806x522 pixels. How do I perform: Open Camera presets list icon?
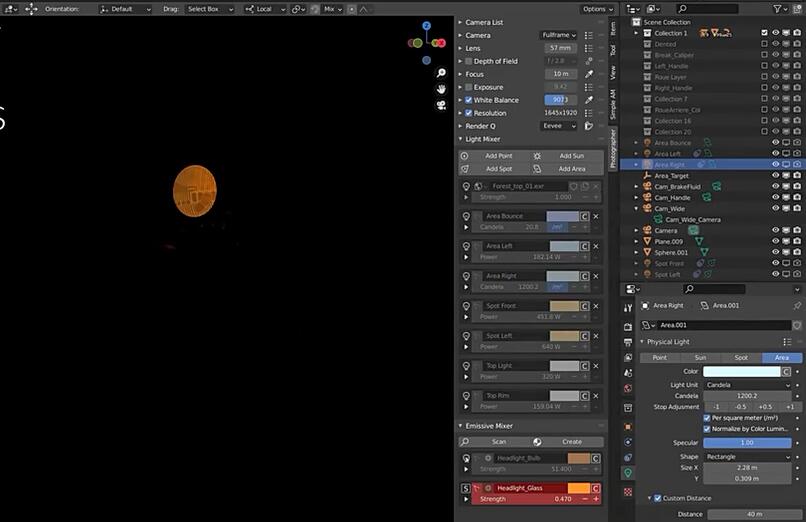pos(589,35)
